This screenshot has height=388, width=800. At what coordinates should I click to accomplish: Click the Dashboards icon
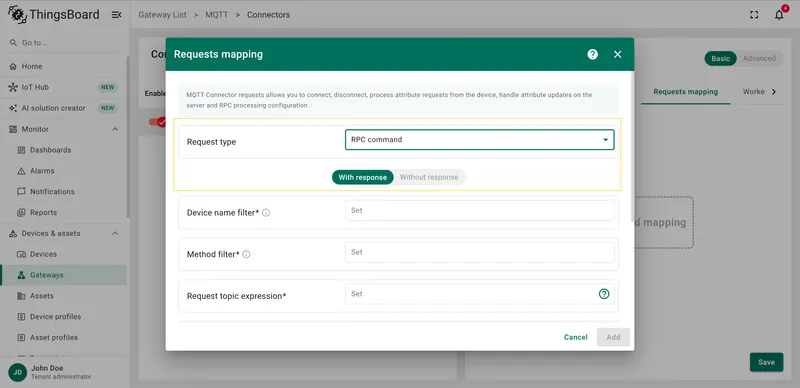21,150
